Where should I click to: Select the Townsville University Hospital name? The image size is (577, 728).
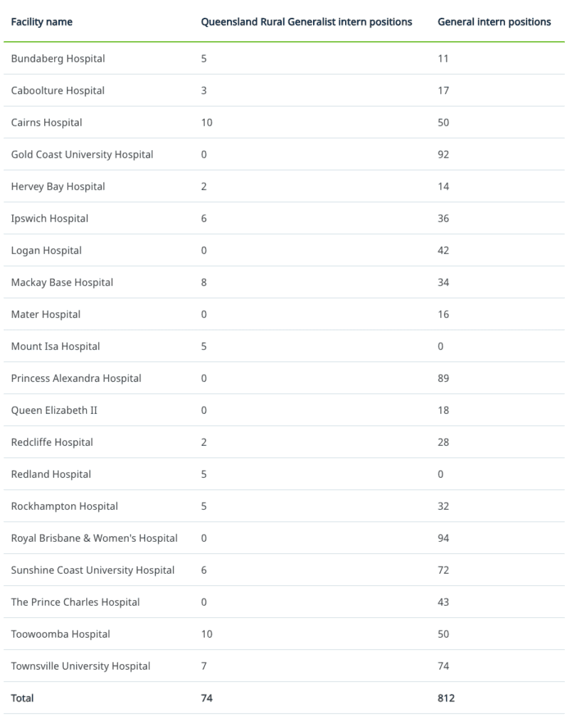80,666
